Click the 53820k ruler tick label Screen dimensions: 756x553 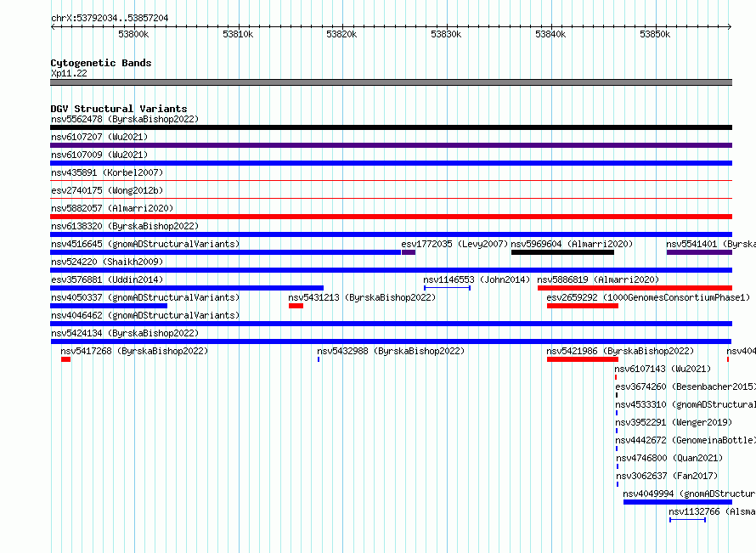coord(341,34)
